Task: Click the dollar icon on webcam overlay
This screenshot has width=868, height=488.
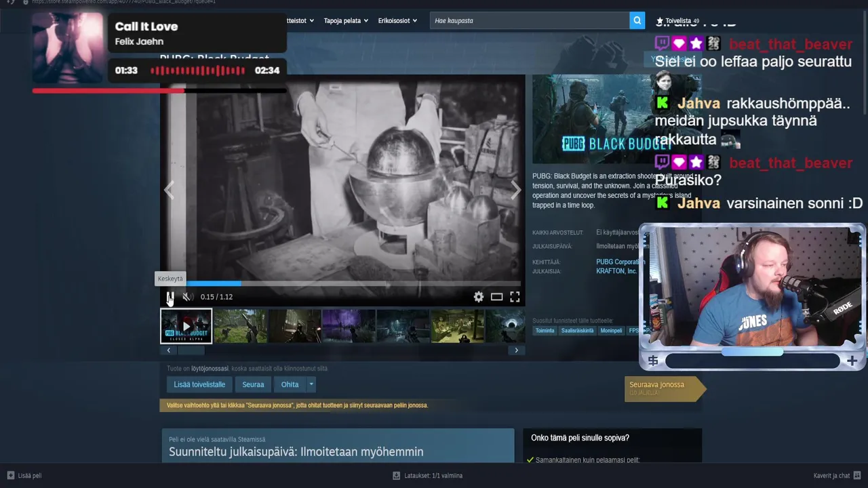Action: tap(653, 361)
